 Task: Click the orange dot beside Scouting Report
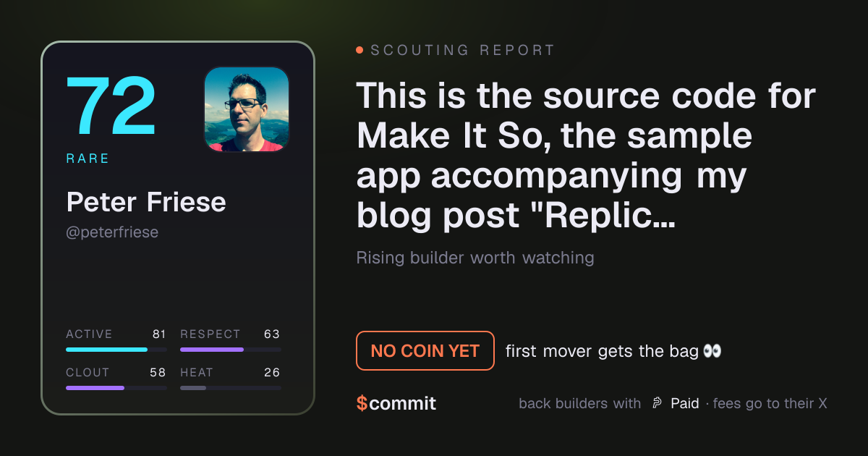[359, 50]
